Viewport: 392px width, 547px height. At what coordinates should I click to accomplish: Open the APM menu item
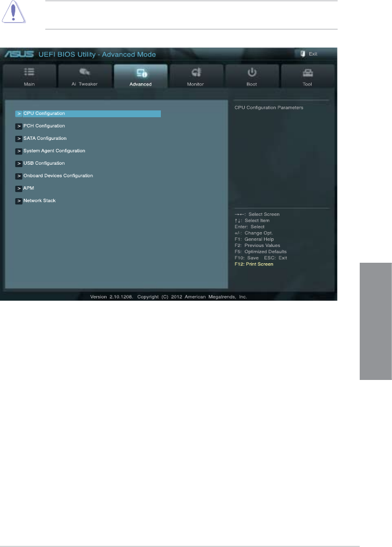point(29,188)
